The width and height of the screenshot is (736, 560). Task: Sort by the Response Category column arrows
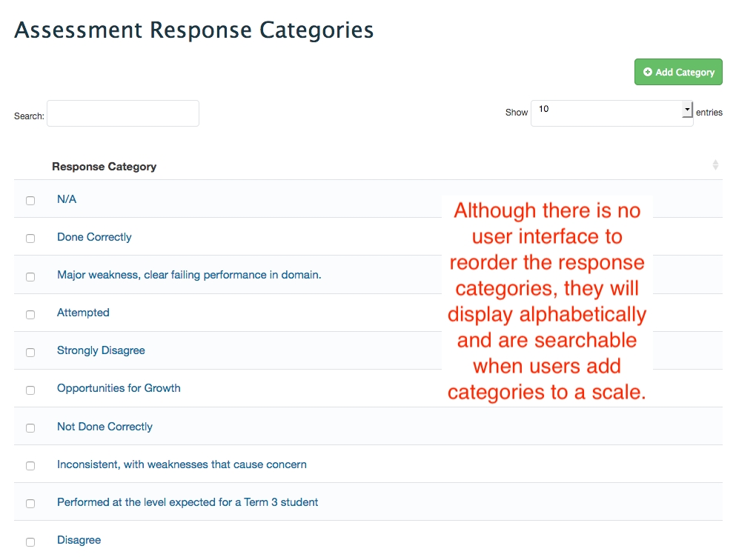pyautogui.click(x=715, y=165)
